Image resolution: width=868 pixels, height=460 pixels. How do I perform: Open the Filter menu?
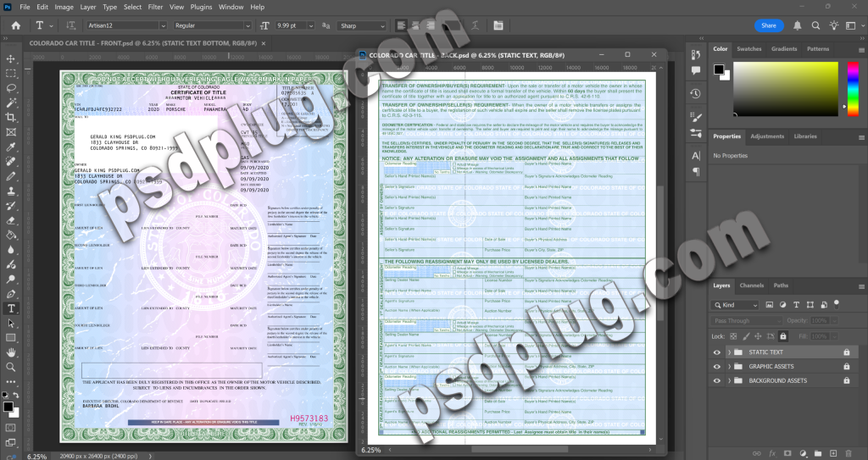[155, 7]
